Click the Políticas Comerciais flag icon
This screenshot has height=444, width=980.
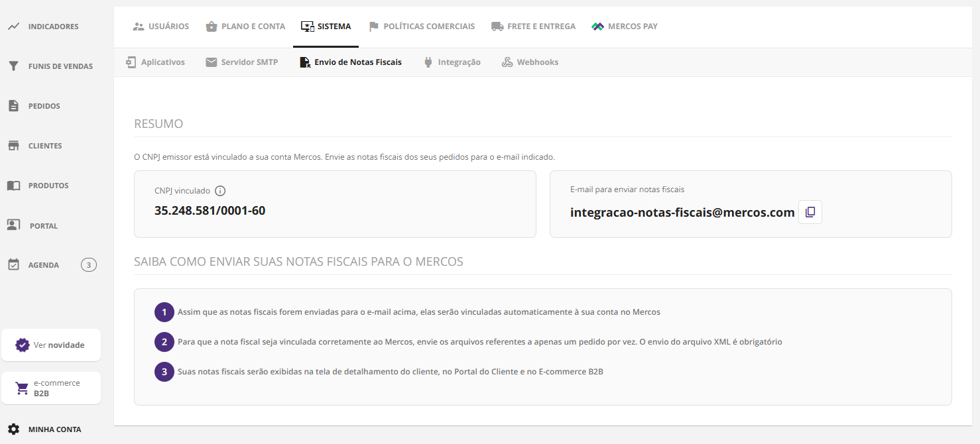coord(374,27)
